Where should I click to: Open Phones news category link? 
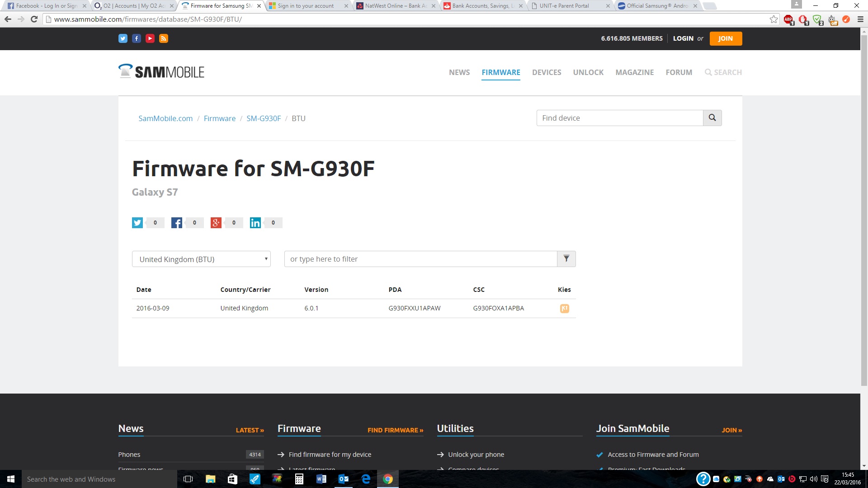pyautogui.click(x=129, y=455)
